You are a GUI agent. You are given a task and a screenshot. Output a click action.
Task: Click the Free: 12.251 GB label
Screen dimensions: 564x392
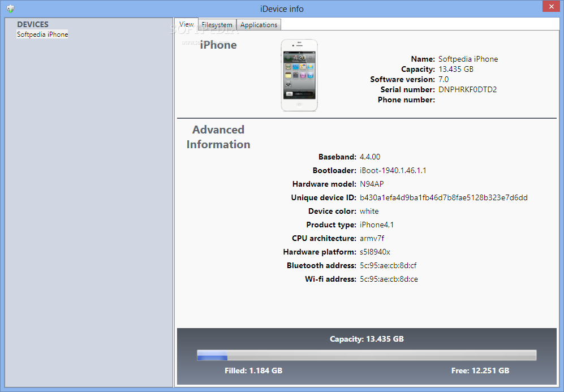[480, 371]
